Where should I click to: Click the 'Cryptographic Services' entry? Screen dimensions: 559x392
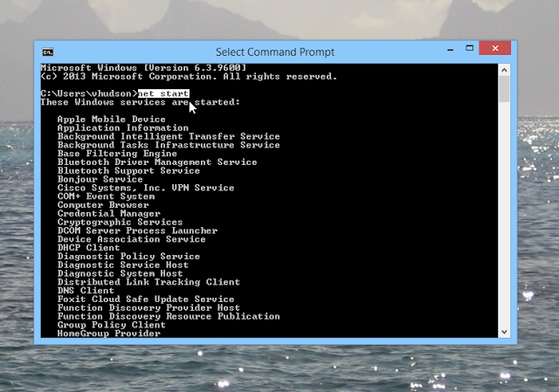point(120,223)
